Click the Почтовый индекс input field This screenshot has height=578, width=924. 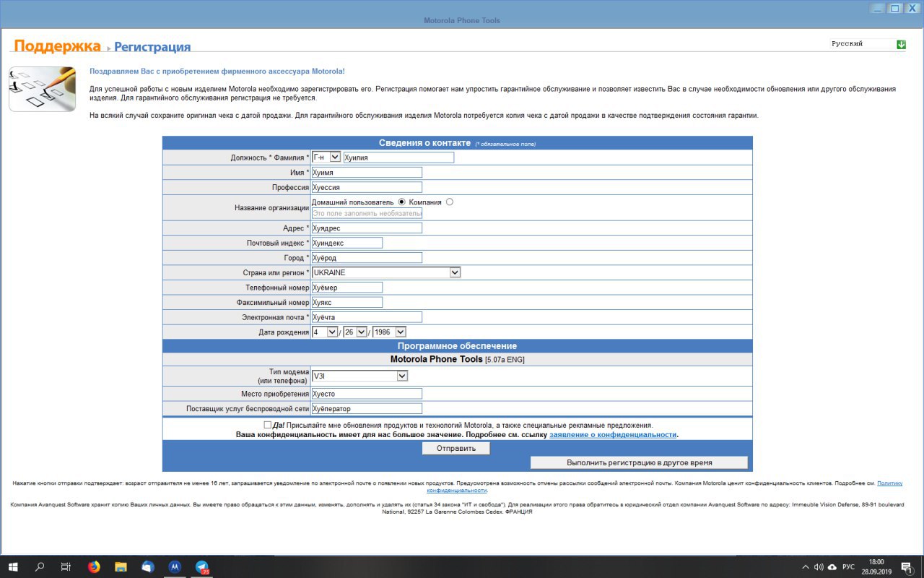tap(347, 243)
